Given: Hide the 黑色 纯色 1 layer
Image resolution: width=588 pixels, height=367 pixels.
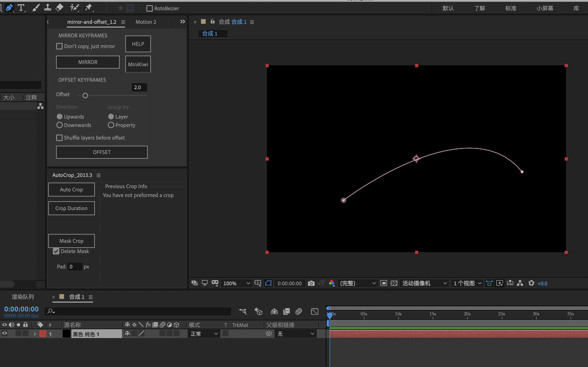Looking at the screenshot, I should pyautogui.click(x=4, y=333).
